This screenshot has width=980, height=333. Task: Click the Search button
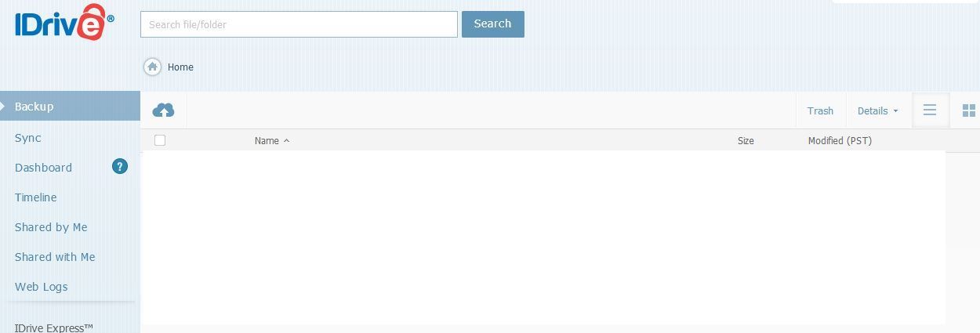[x=493, y=24]
